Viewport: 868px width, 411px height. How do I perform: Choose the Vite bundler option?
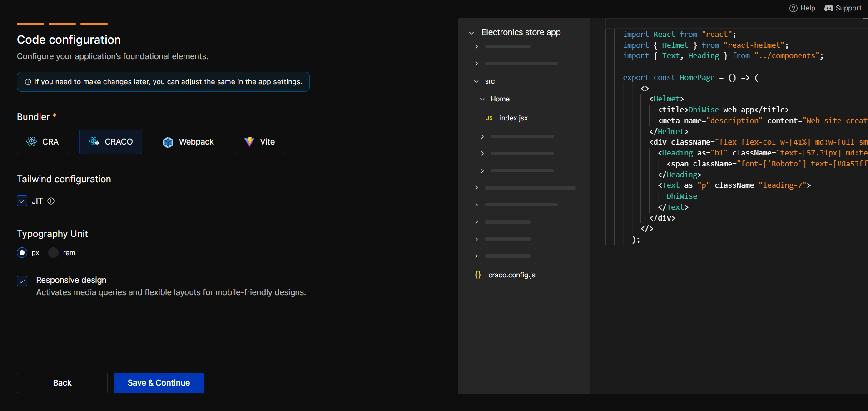click(x=259, y=142)
